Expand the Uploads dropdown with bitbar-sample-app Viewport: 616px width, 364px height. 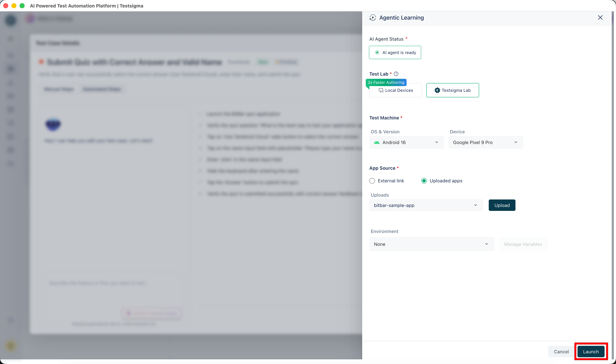pyautogui.click(x=426, y=205)
